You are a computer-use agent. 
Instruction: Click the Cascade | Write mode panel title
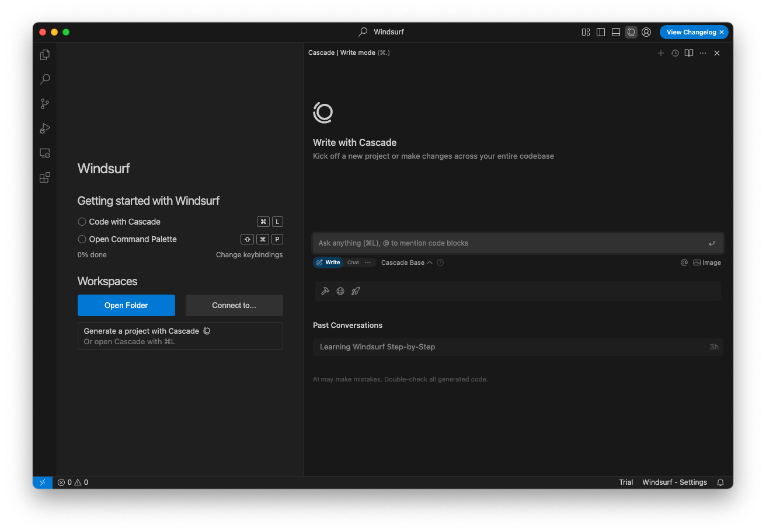coord(349,52)
